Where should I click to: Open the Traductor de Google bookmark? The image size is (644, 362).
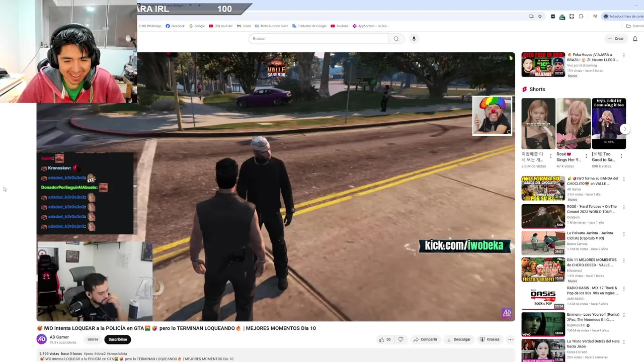[x=309, y=26]
